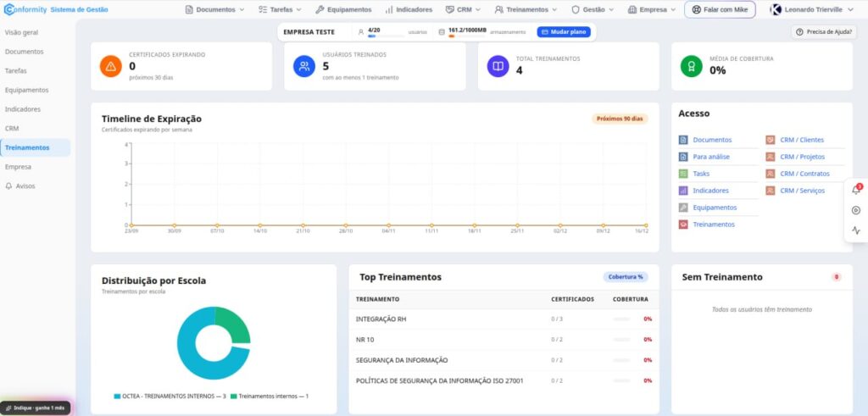Click the orange warning icon for Certificados Expirando
Image resolution: width=868 pixels, height=416 pixels.
tap(111, 66)
